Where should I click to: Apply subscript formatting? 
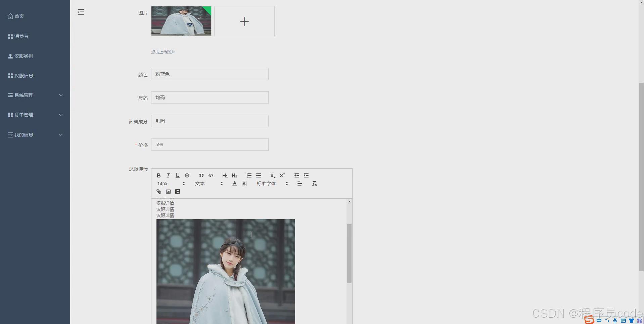pos(273,175)
